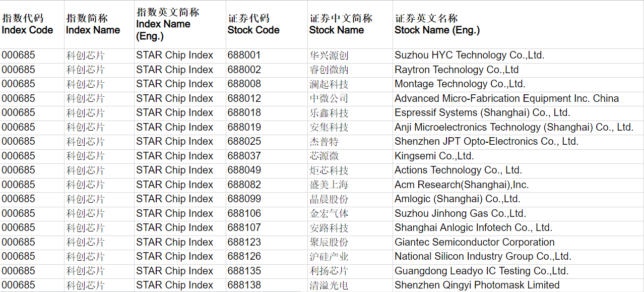Select cell Suzhou Jinhong Gas Co.,Ltd.

pyautogui.click(x=519, y=213)
